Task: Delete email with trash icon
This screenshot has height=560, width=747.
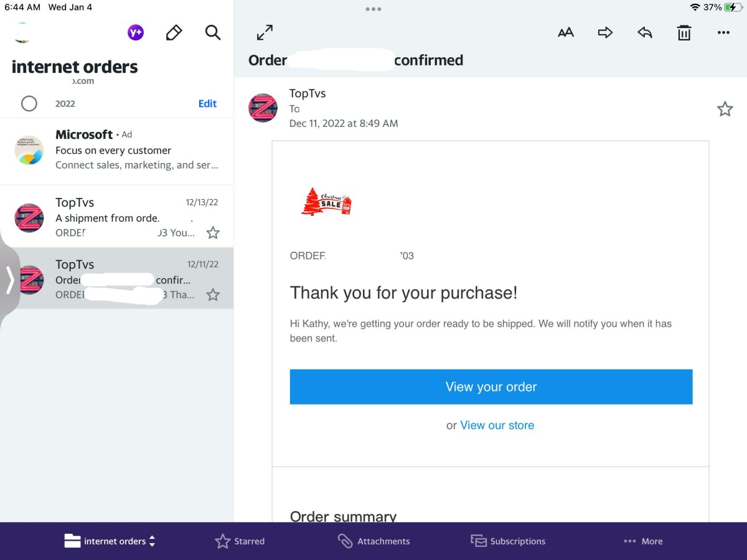Action: pyautogui.click(x=684, y=33)
